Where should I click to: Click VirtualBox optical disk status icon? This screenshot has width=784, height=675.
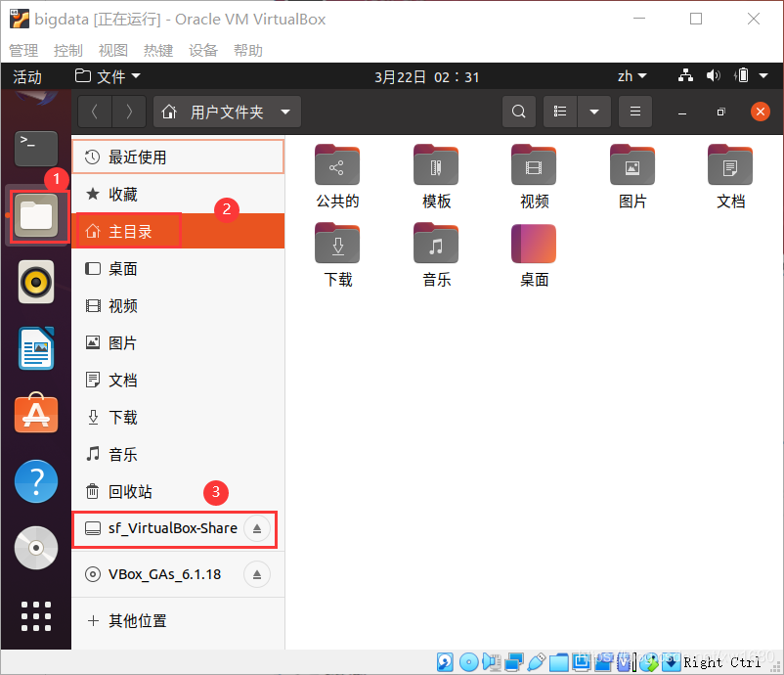pos(468,662)
